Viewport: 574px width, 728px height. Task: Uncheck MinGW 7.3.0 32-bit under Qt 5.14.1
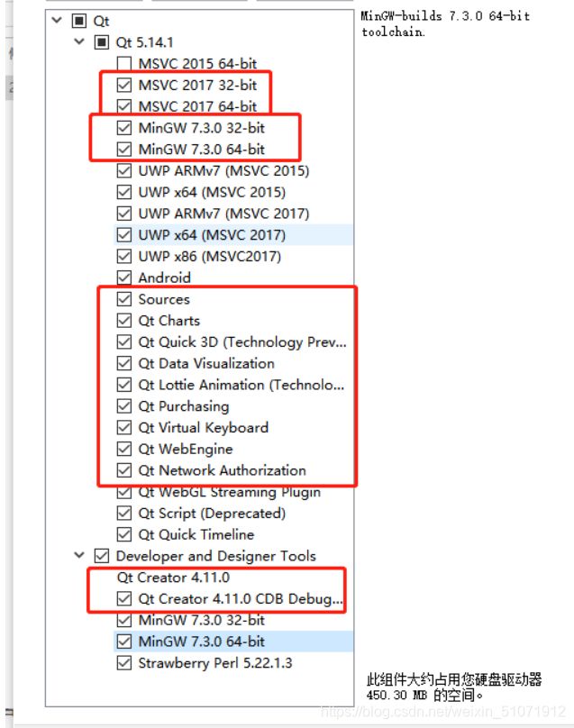pyautogui.click(x=124, y=128)
